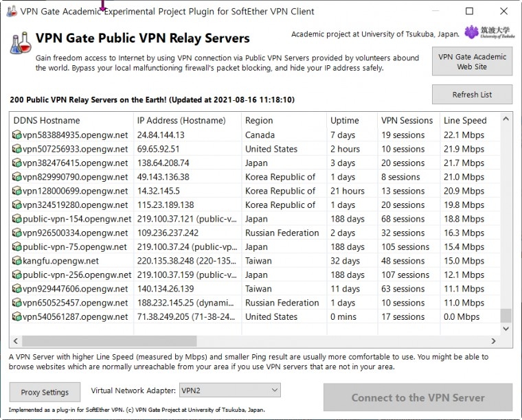Click the 15.0 Mbps line speed cell

pos(464,261)
